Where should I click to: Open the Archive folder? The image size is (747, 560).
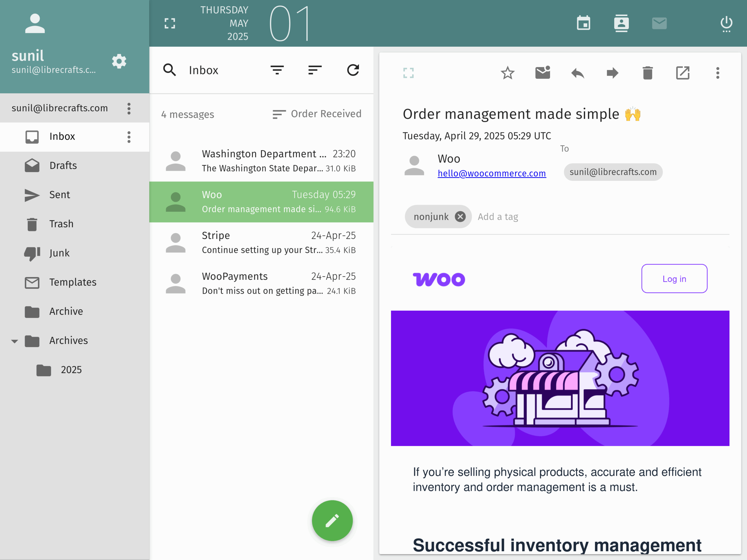pyautogui.click(x=75, y=311)
